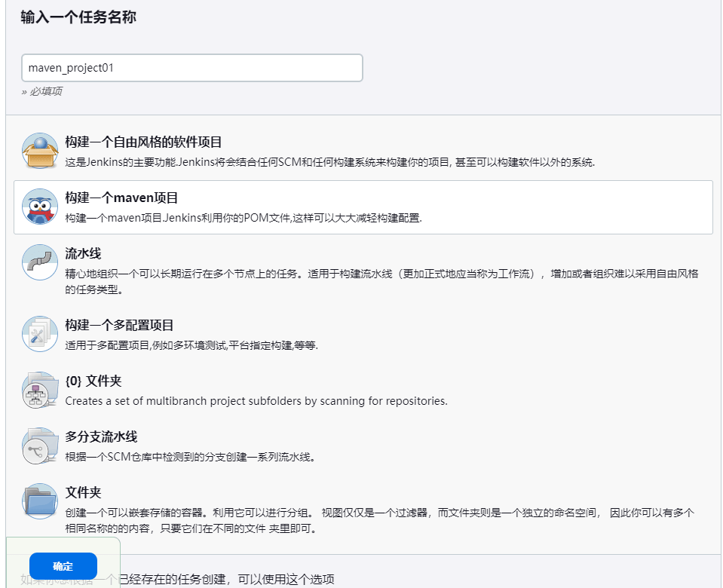Select 构建一个maven项目 title
This screenshot has height=588, width=723.
tap(121, 198)
